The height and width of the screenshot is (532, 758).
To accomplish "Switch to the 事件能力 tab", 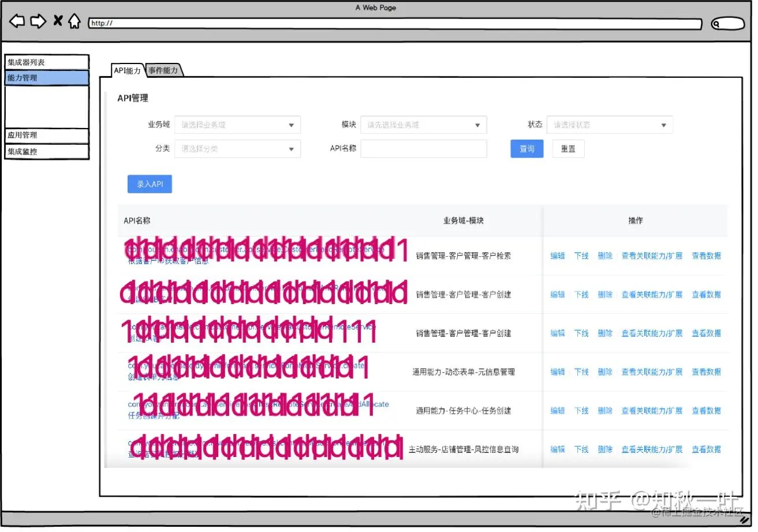I will pos(165,71).
